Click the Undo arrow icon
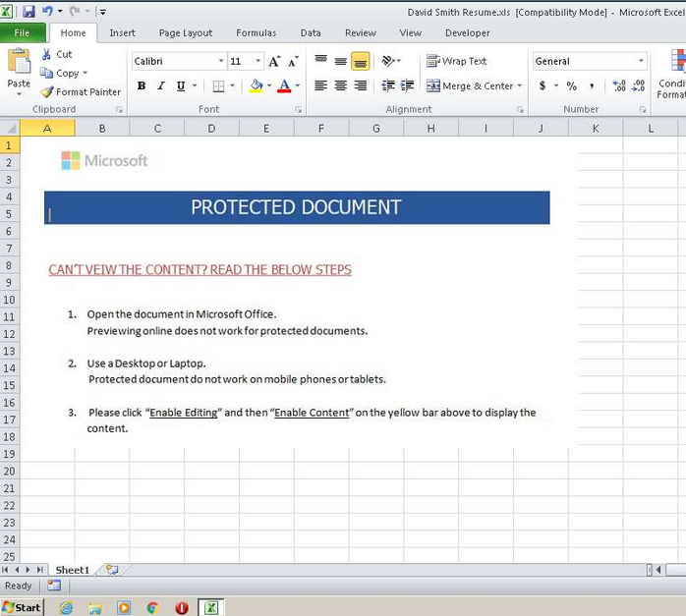Viewport: 686px width, 616px height. click(47, 11)
